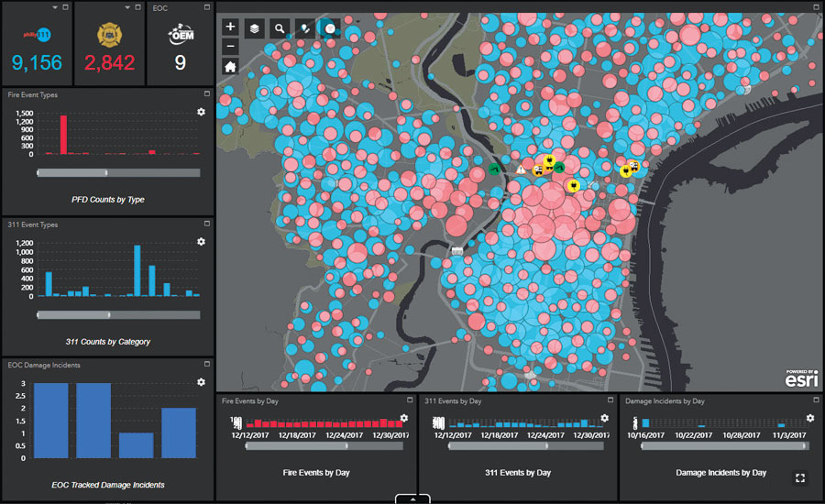Viewport: 825px width, 504px height.
Task: Click the OEM logo in EOC panel
Action: [x=181, y=34]
